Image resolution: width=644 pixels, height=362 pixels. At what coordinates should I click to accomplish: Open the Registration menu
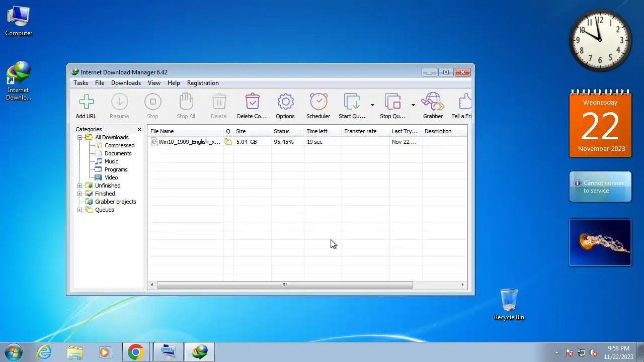(203, 83)
